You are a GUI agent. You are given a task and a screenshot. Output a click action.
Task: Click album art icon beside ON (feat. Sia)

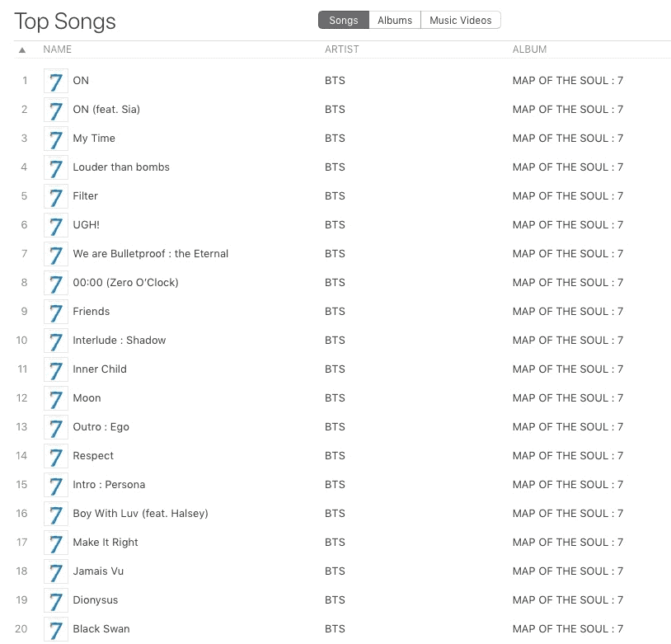click(55, 110)
